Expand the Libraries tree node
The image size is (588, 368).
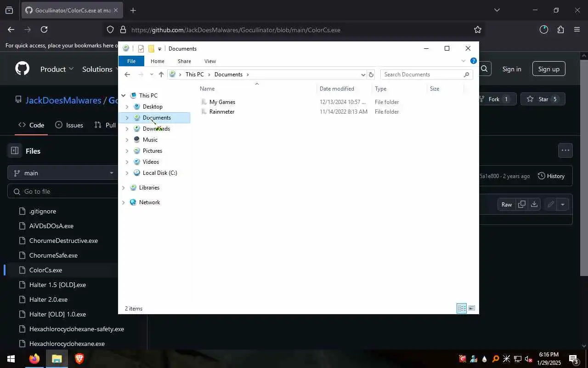point(123,188)
